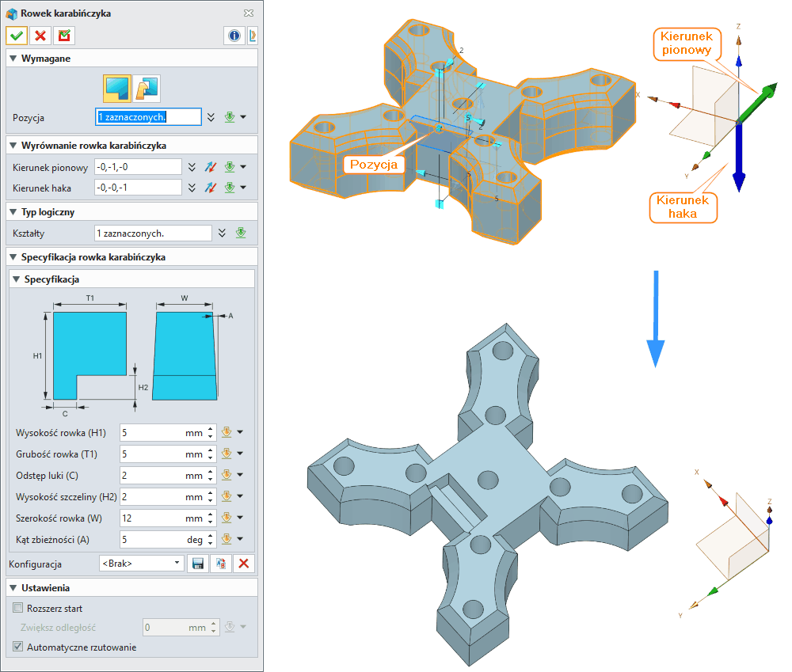Save the configuration with the floppy disk icon
This screenshot has height=672, width=792.
[x=198, y=564]
